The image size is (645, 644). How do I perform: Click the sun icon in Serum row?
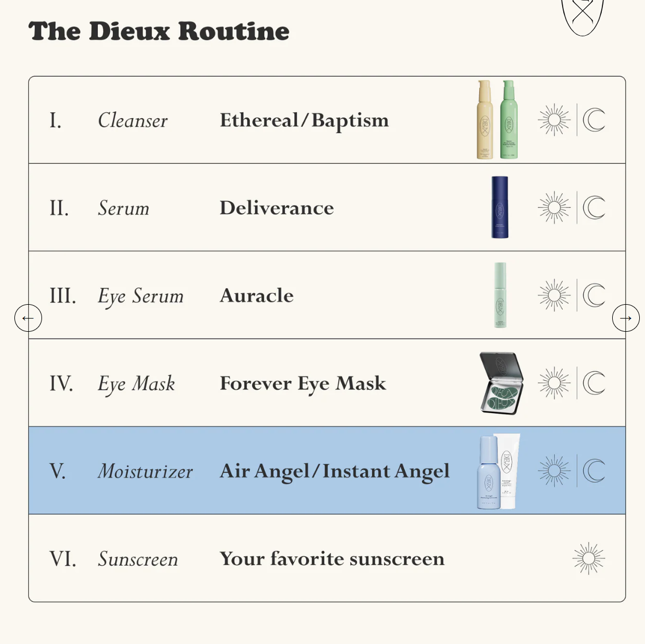coord(554,207)
